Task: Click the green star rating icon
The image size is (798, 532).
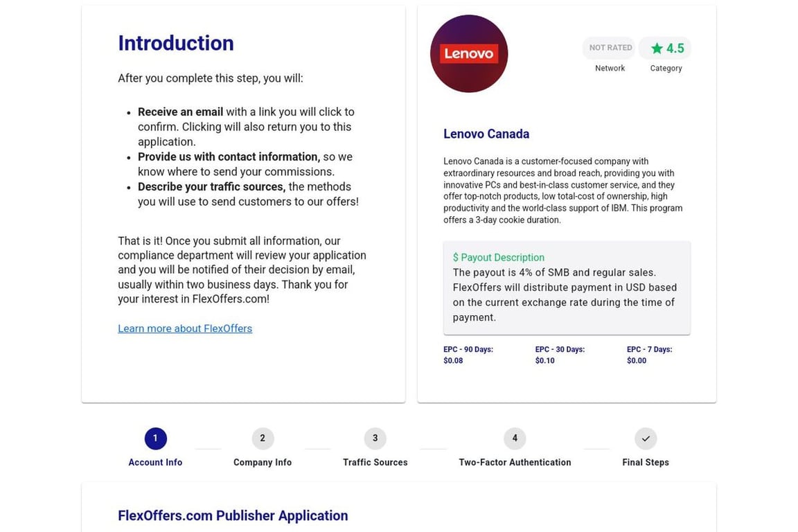Action: [x=657, y=48]
